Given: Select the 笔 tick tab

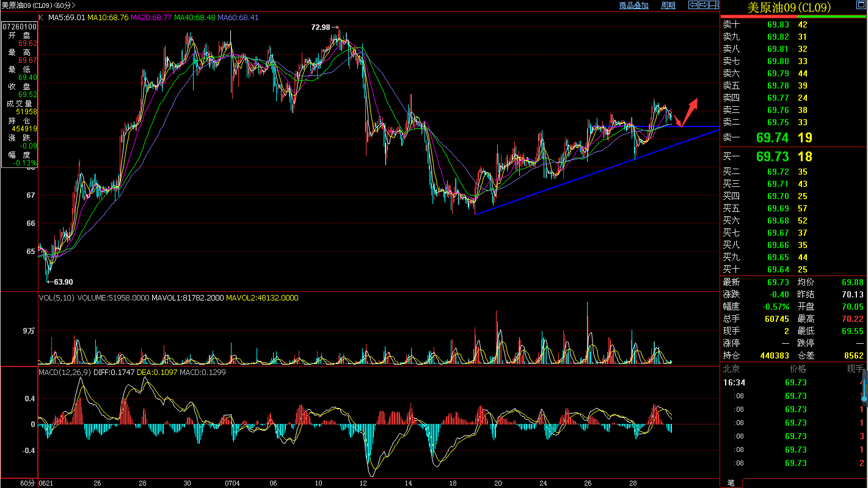Looking at the screenshot, I should click(731, 483).
